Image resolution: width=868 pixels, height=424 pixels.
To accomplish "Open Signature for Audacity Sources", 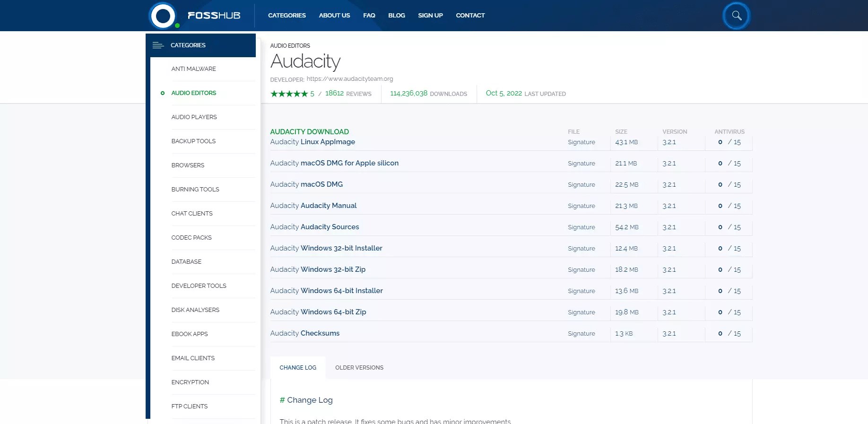I will 582,227.
